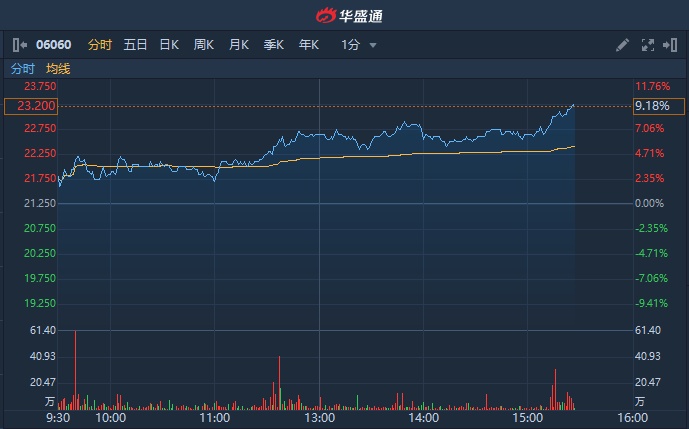
Task: Switch to the 五日 tab
Action: click(135, 45)
